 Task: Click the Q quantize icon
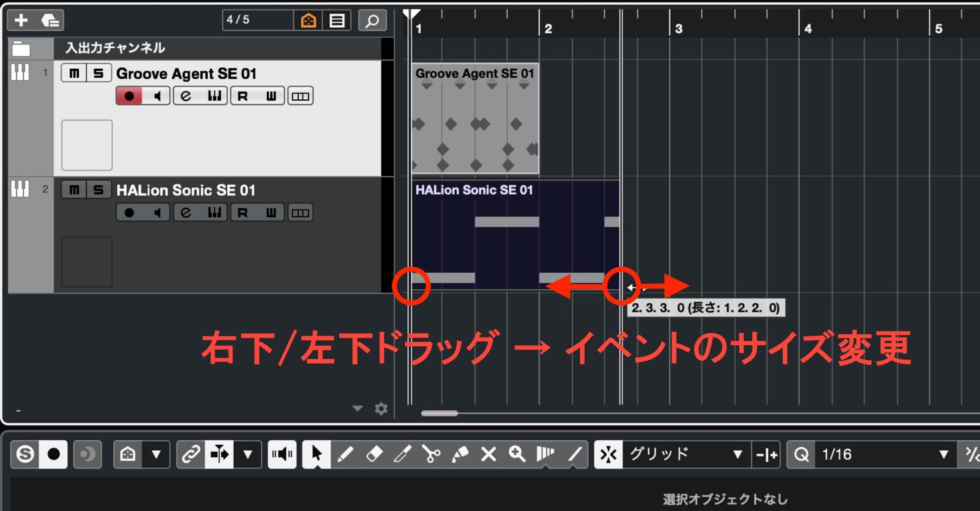coord(801,454)
